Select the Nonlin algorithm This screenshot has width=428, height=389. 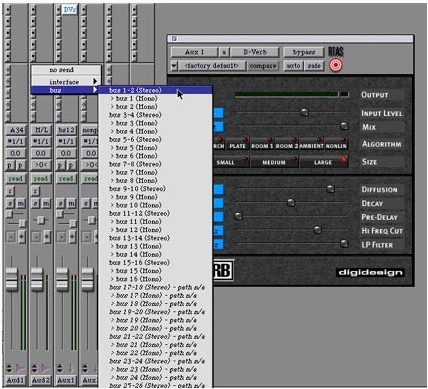point(336,144)
